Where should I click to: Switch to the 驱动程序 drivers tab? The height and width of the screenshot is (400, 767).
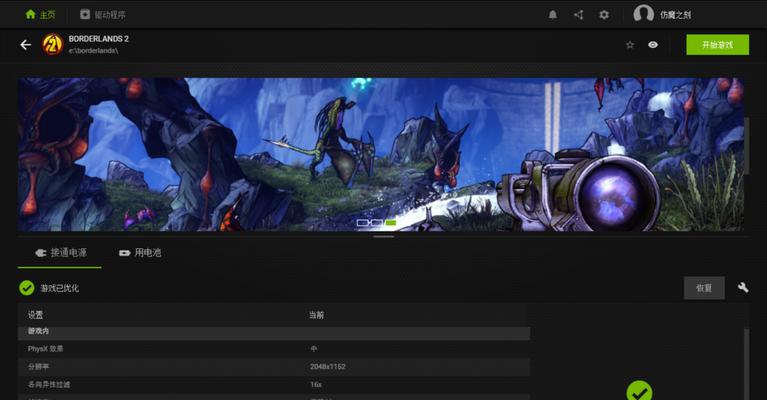103,15
